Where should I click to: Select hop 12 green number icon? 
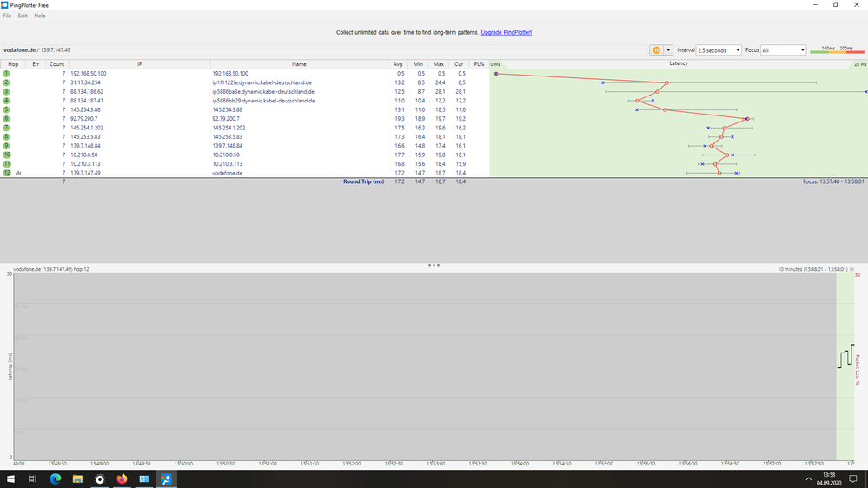[x=7, y=173]
